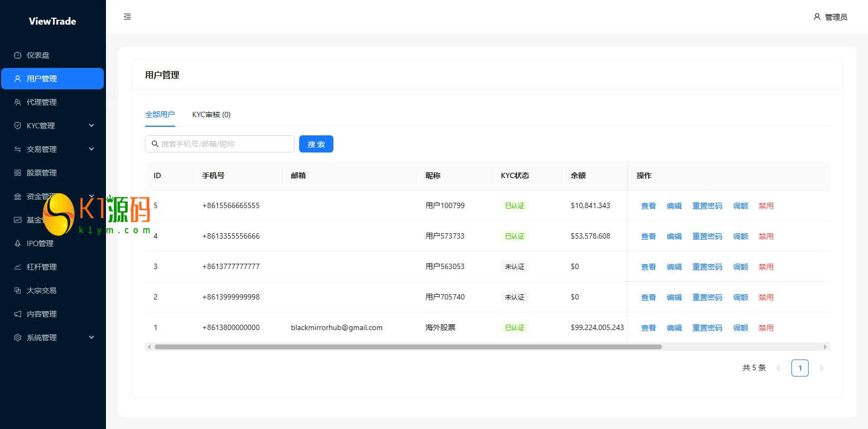
Task: Click 重置密码 for user 用户100799
Action: 707,206
